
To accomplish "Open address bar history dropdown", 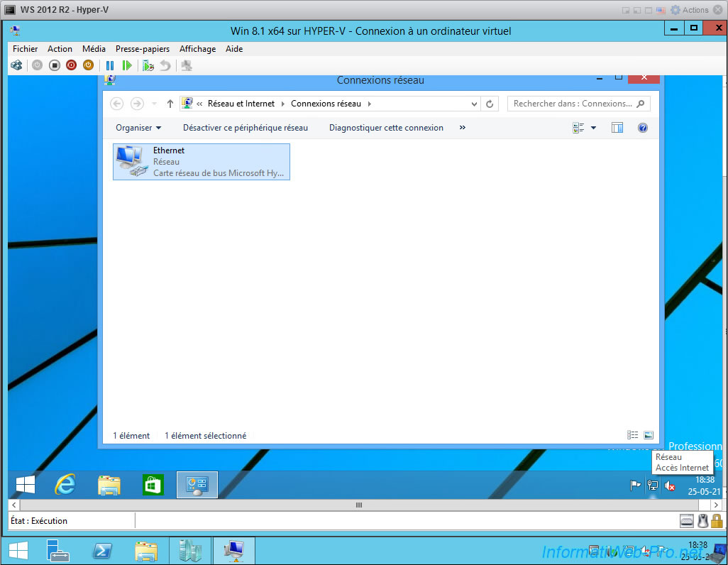I will tap(474, 104).
